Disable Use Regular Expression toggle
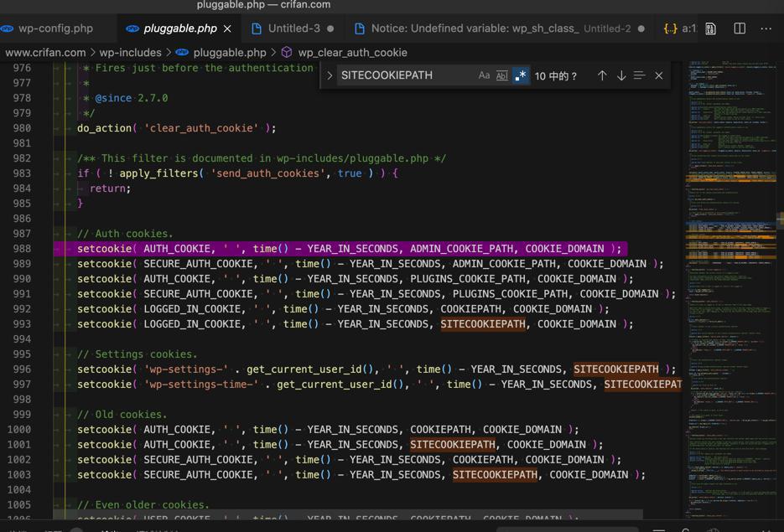The width and height of the screenshot is (784, 532). point(521,75)
